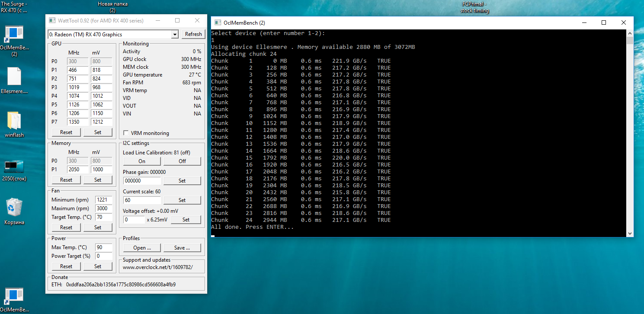Click the GPU P7 MHz field showing 1350
The width and height of the screenshot is (644, 314).
[x=77, y=122]
